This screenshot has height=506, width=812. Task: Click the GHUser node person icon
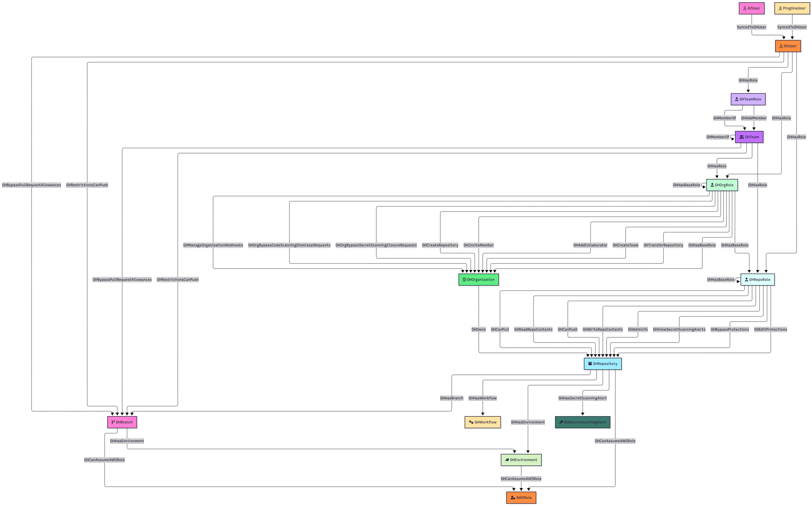(781, 46)
